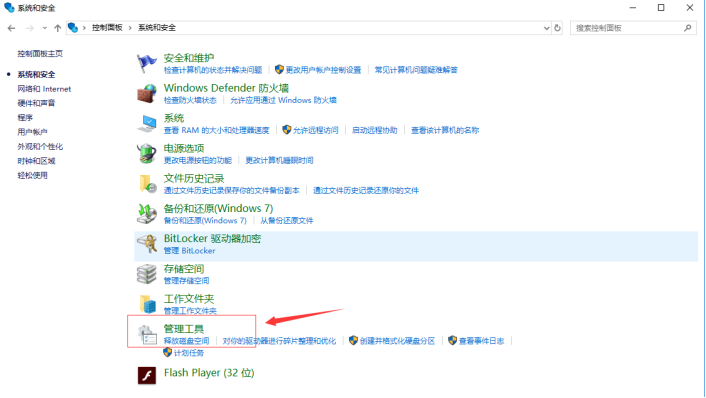Click 通过文件历史记录还原你的文件 link
706x398 pixels.
(366, 190)
